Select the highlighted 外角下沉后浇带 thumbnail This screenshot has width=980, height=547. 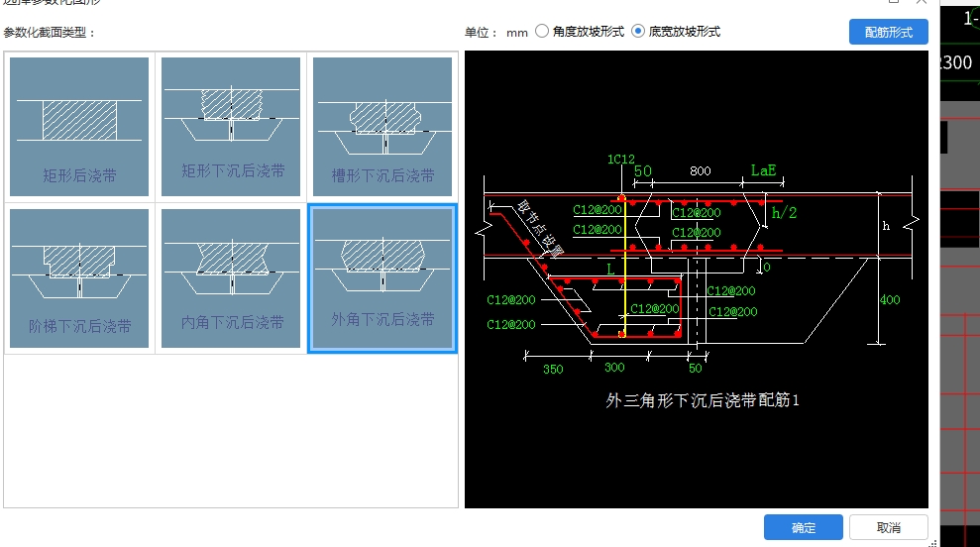382,278
